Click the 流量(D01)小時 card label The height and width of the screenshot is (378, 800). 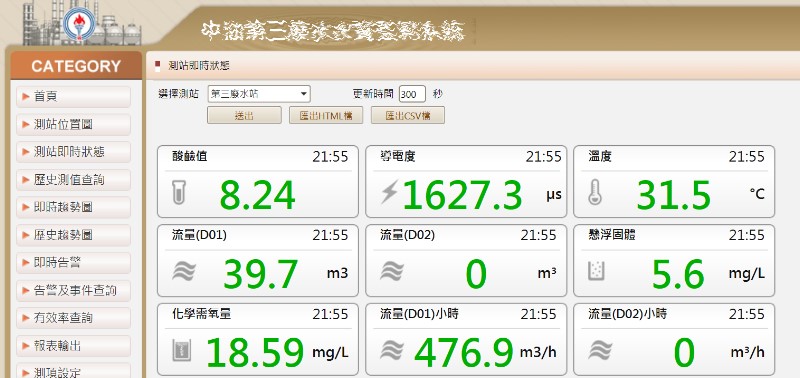click(x=419, y=314)
